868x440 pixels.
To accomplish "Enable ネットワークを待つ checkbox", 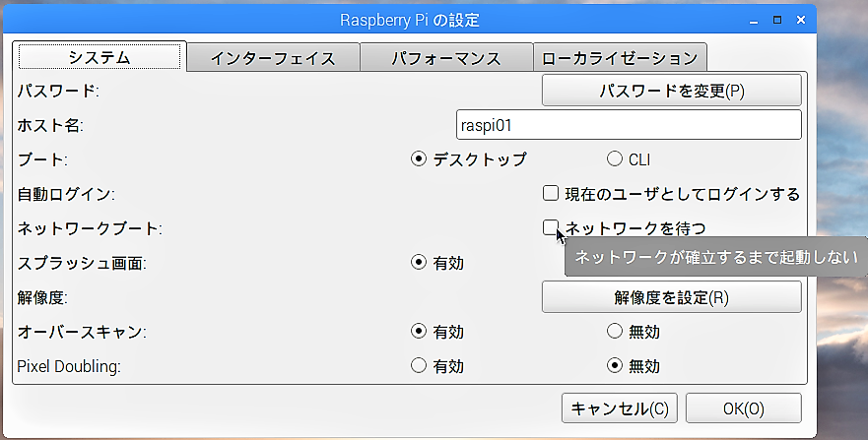I will tap(551, 227).
